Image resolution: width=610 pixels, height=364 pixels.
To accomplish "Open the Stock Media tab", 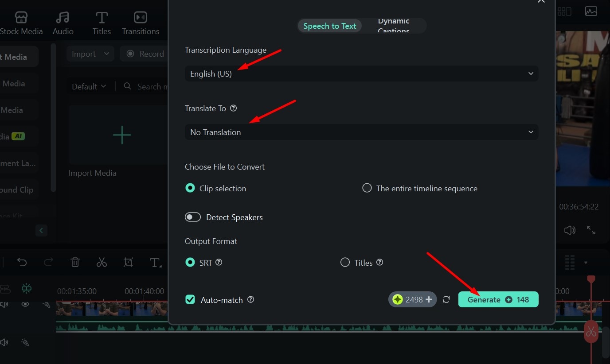I will (21, 23).
